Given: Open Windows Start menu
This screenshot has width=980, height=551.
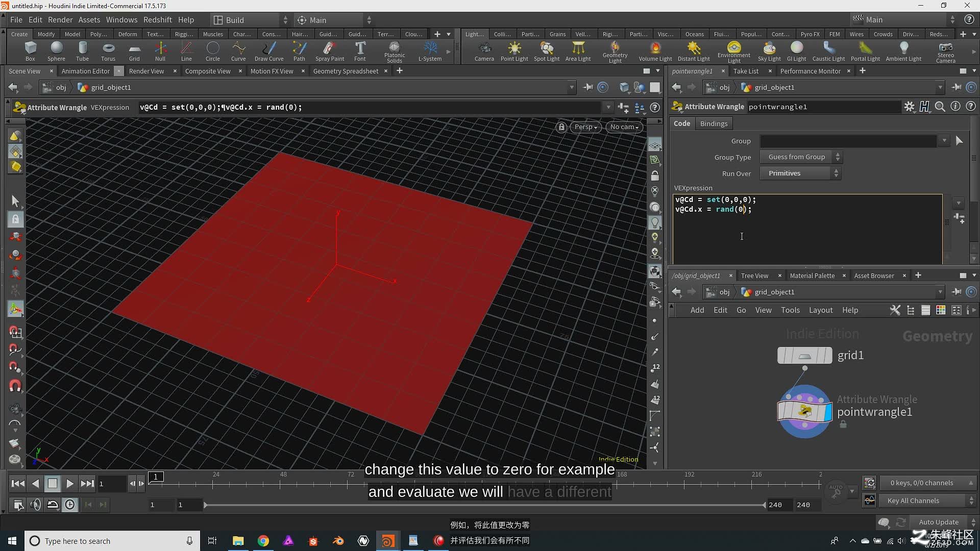Looking at the screenshot, I should (12, 541).
